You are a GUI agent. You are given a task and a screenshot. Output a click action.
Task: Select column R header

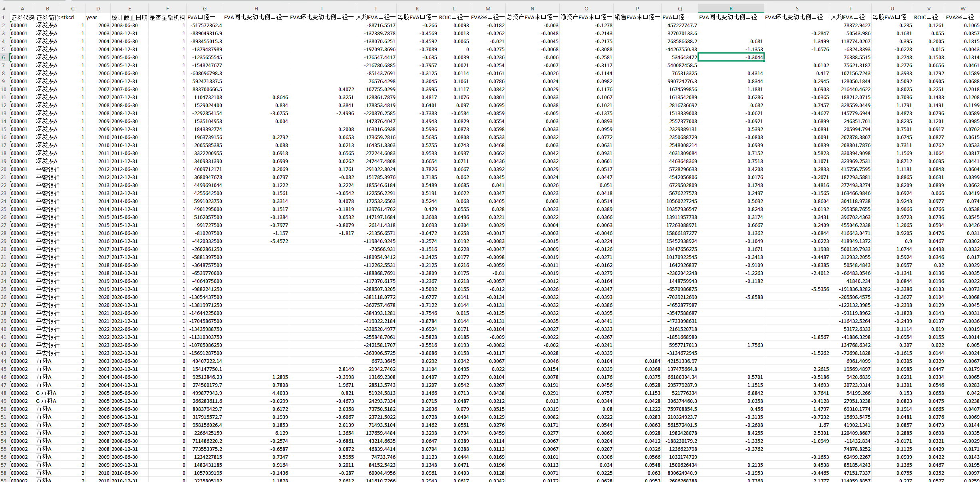(731, 8)
